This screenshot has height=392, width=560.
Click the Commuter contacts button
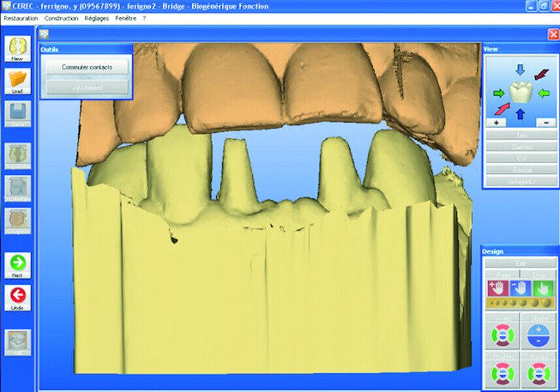point(87,67)
